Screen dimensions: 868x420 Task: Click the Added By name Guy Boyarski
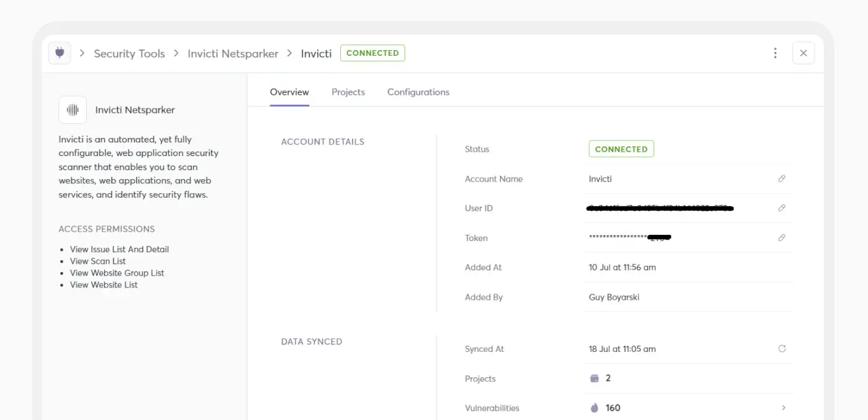pyautogui.click(x=614, y=297)
